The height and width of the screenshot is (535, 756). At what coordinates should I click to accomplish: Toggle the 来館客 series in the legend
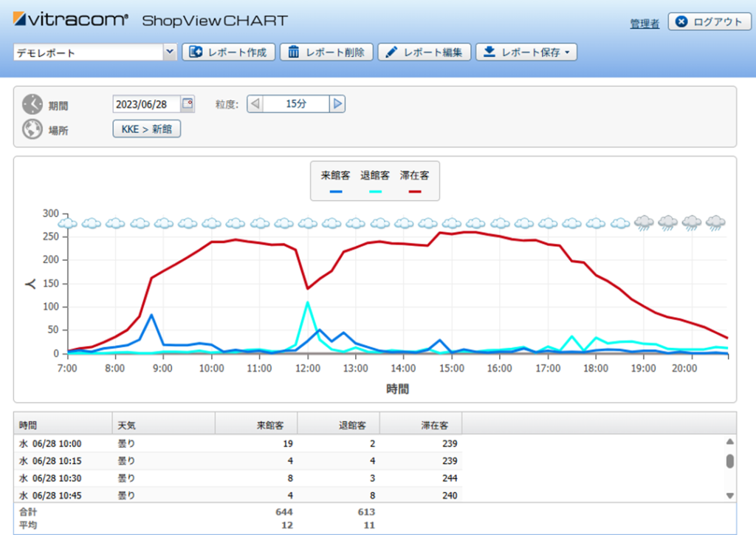pyautogui.click(x=335, y=183)
